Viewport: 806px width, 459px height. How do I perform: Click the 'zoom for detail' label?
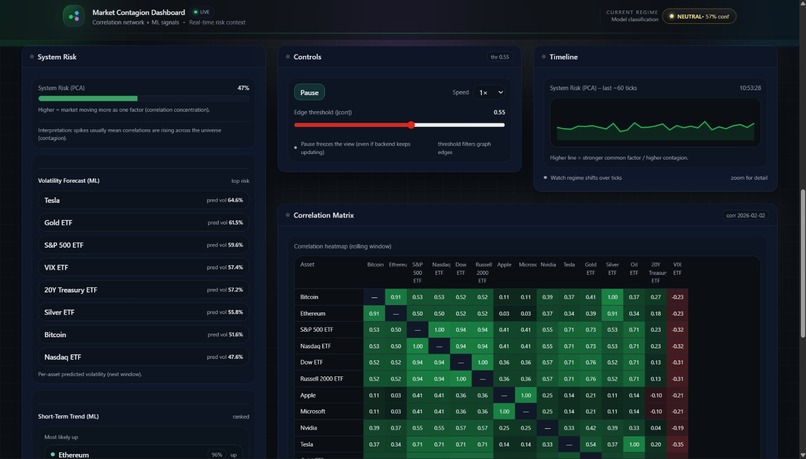[749, 178]
